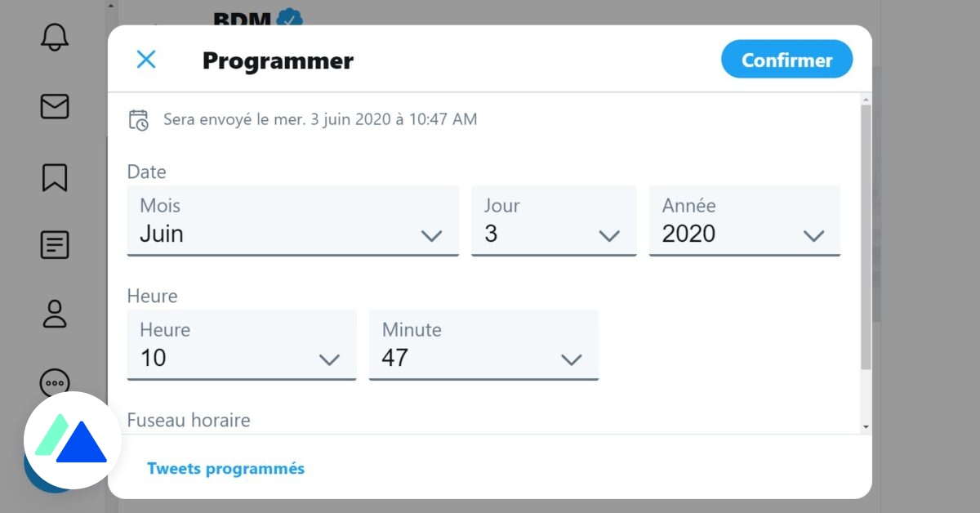Open the More options ellipsis icon
Viewport: 980px width, 513px height.
54,382
